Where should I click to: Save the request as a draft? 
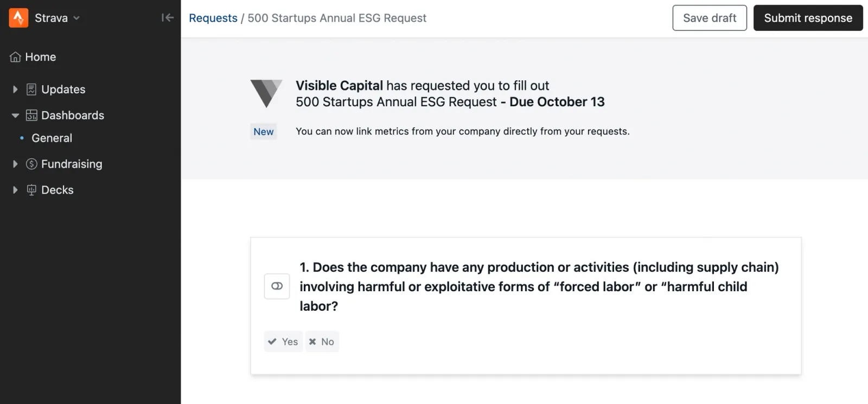(x=709, y=17)
